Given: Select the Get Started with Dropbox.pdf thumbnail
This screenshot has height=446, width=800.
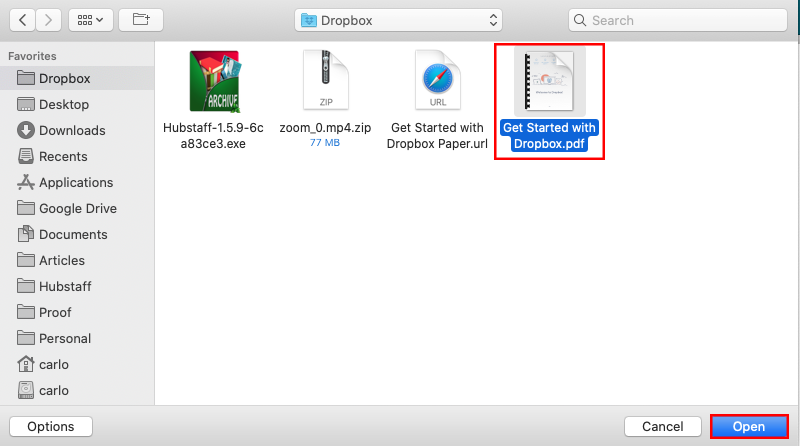Looking at the screenshot, I should click(x=549, y=82).
